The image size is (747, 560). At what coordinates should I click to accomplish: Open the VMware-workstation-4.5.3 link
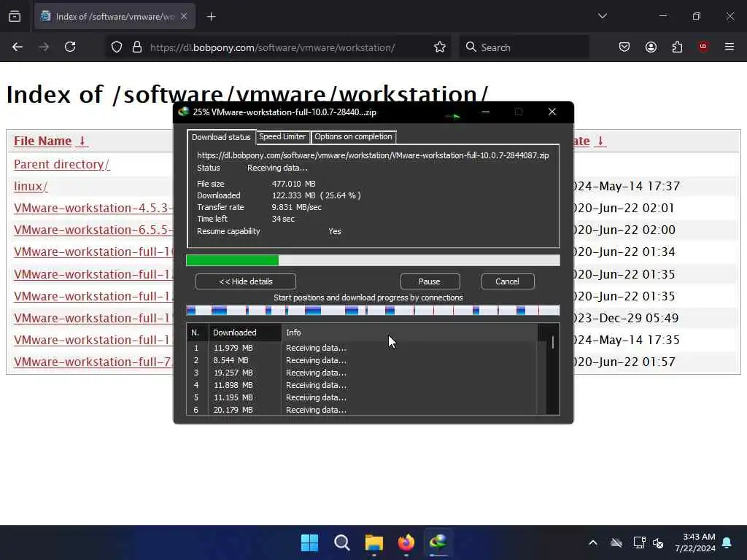[x=93, y=208]
